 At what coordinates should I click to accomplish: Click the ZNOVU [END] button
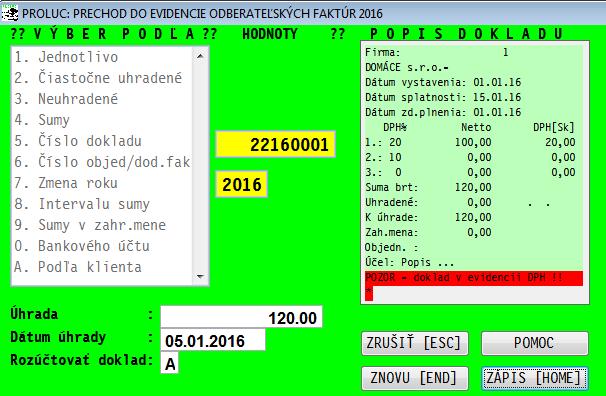[x=415, y=378]
